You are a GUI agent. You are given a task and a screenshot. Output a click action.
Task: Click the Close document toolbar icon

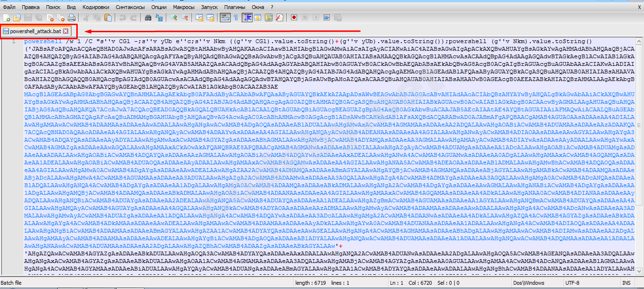(50, 18)
